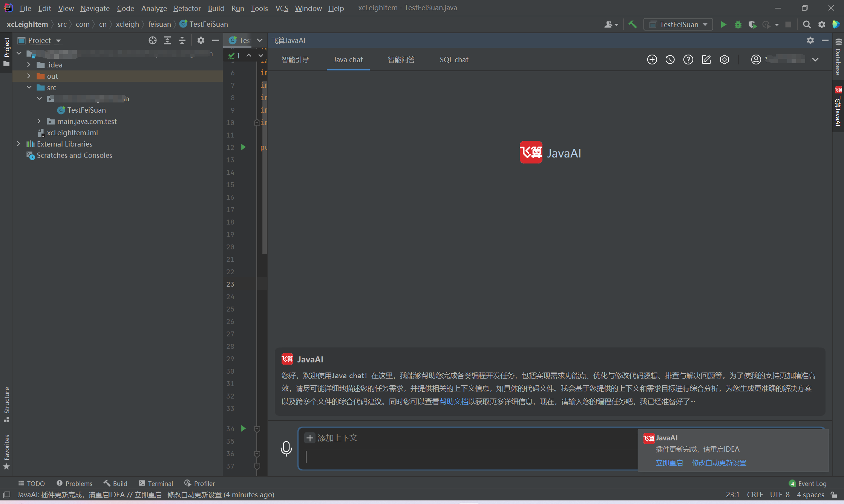Start a new chat with the plus-circle icon
Image resolution: width=844 pixels, height=504 pixels.
(652, 60)
